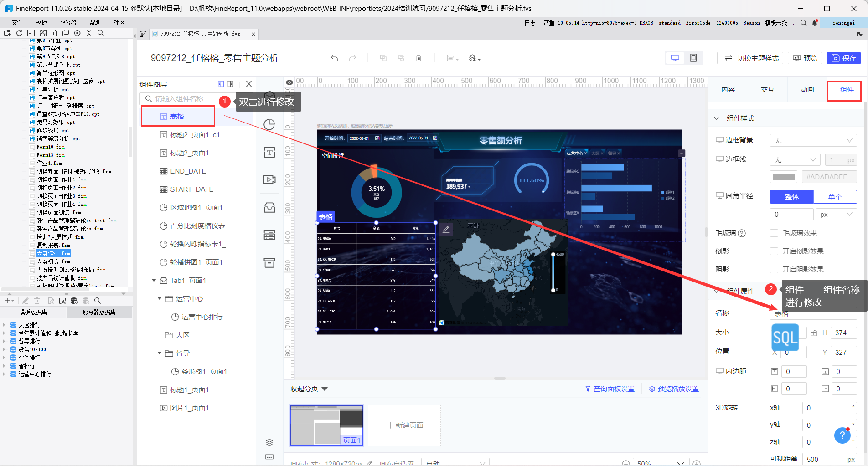This screenshot has height=466, width=868.
Task: Search datasets using the dataset toolbar magnifier
Action: (x=97, y=301)
